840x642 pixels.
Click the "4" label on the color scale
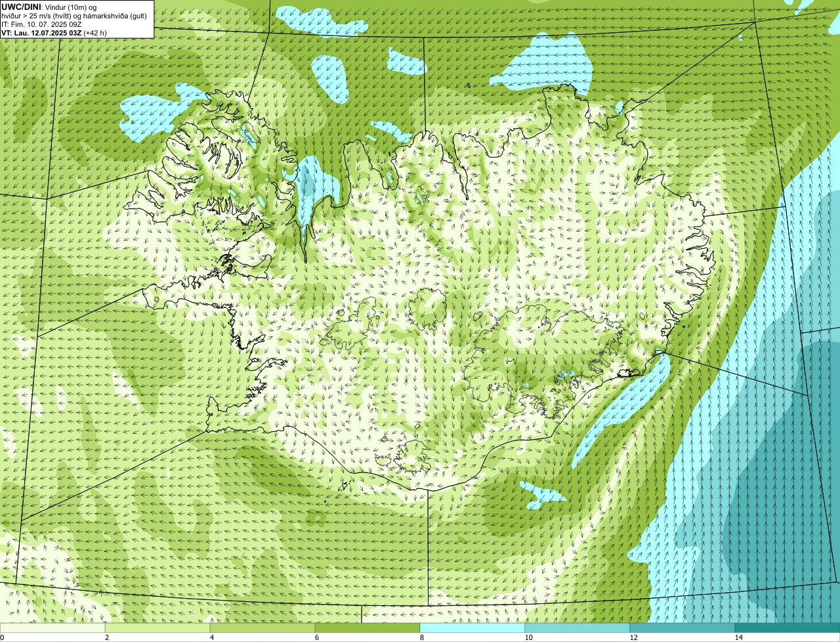click(x=211, y=637)
